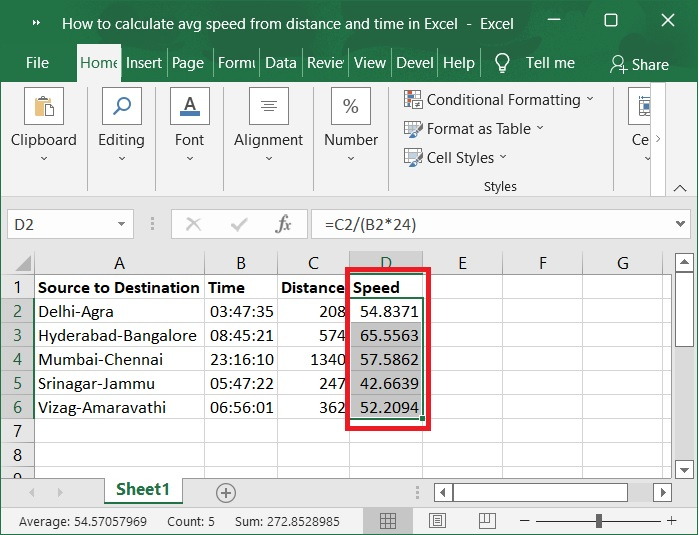Switch to Normal view in status bar
Viewport: 699px width, 535px height.
[388, 521]
